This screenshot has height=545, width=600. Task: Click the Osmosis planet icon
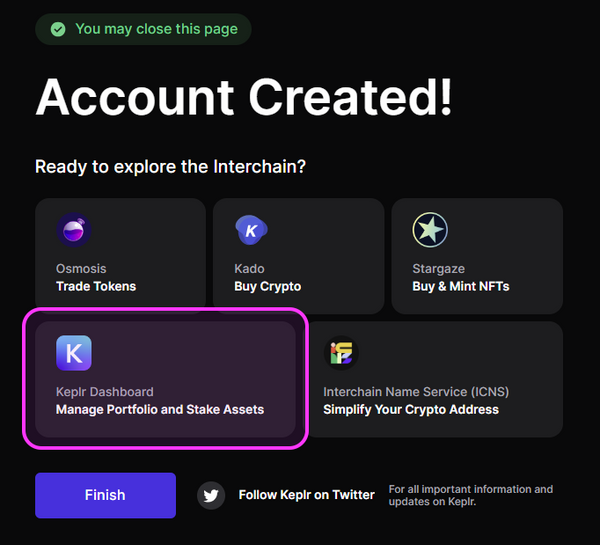pos(74,231)
